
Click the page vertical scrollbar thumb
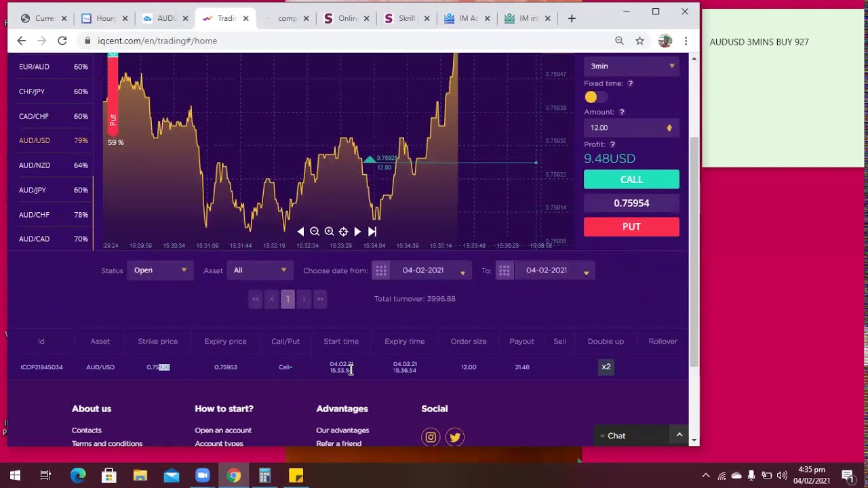(x=694, y=251)
